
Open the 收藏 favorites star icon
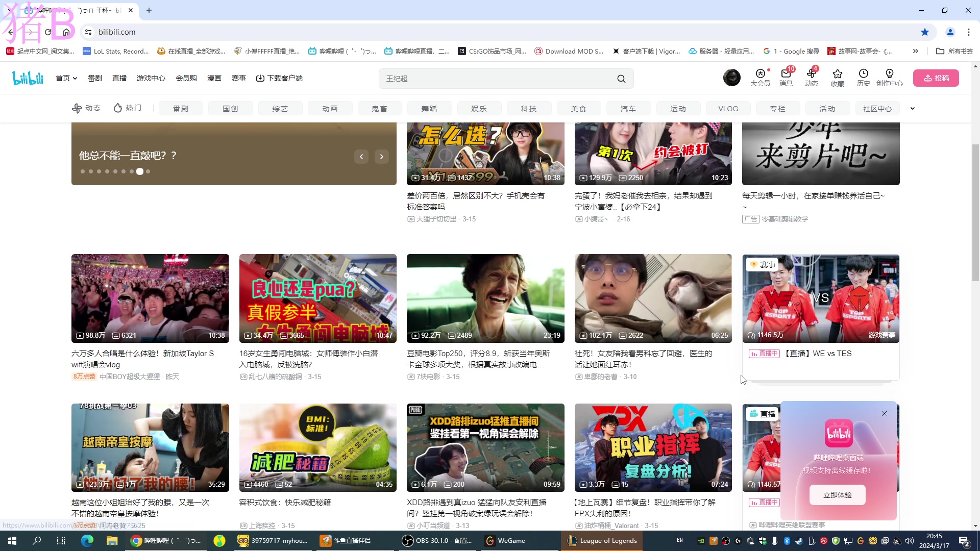pos(838,78)
